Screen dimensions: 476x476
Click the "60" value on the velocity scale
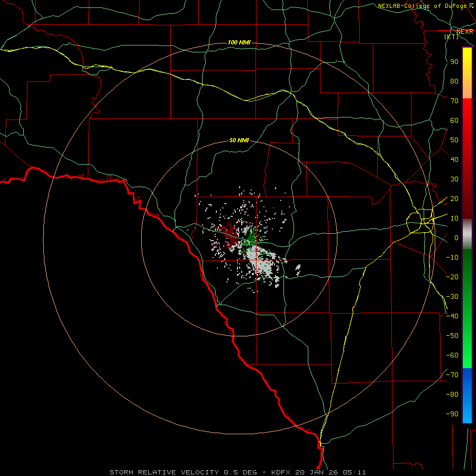[454, 121]
